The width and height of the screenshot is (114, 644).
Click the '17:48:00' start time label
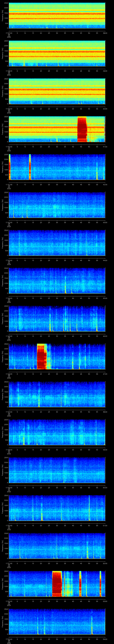tap(9, 450)
